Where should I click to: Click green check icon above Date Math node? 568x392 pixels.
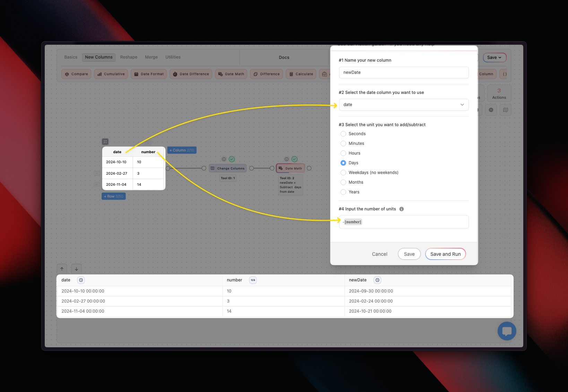[x=294, y=159]
